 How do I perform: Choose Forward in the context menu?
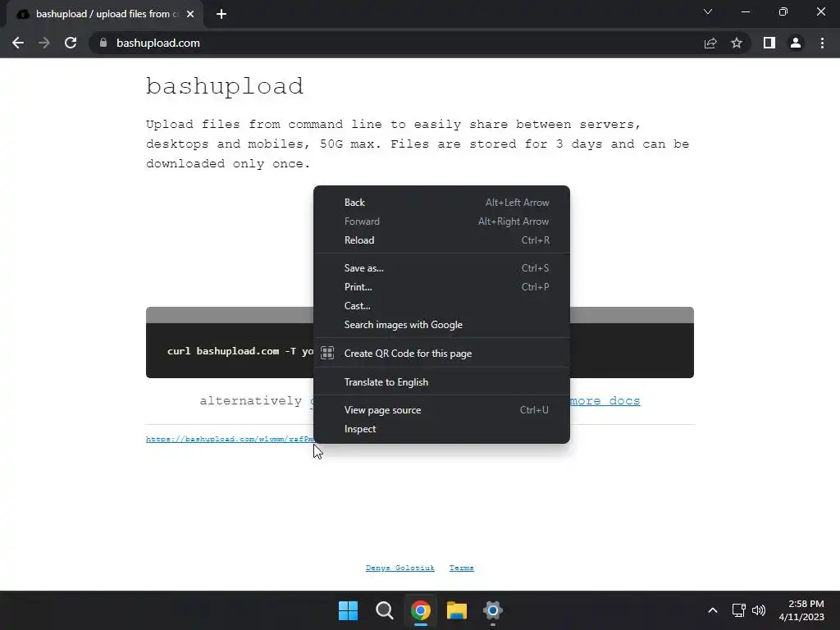441,221
